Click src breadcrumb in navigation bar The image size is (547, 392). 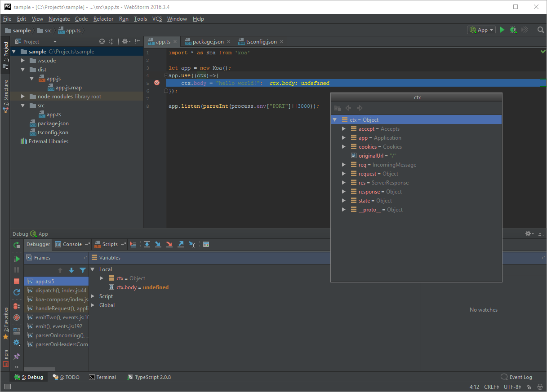(x=44, y=31)
